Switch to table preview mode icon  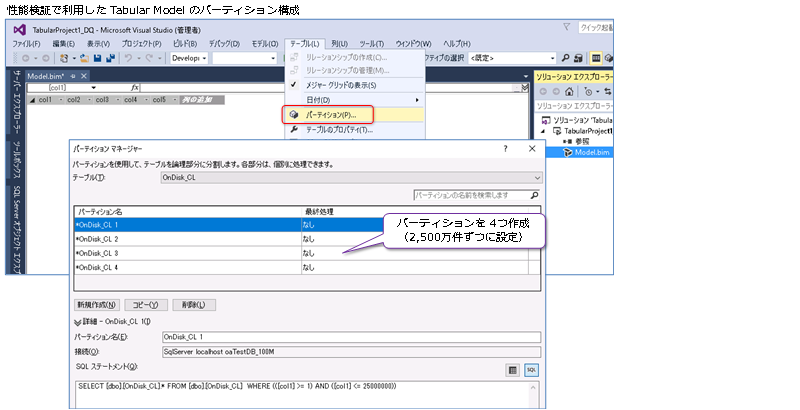pos(513,371)
